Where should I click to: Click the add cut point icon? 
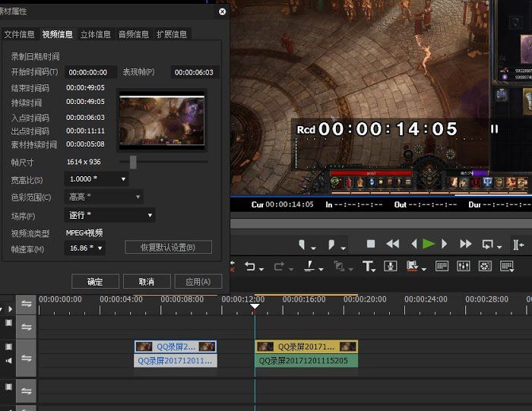pyautogui.click(x=309, y=266)
